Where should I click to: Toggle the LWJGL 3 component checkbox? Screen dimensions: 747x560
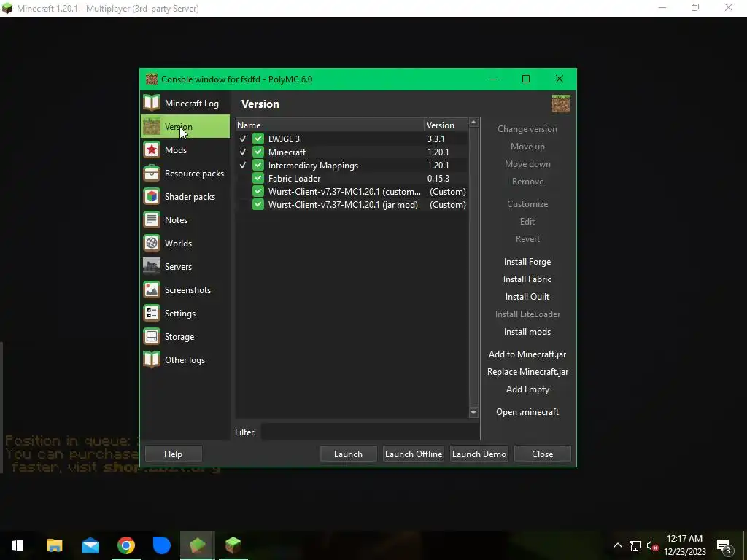click(258, 139)
